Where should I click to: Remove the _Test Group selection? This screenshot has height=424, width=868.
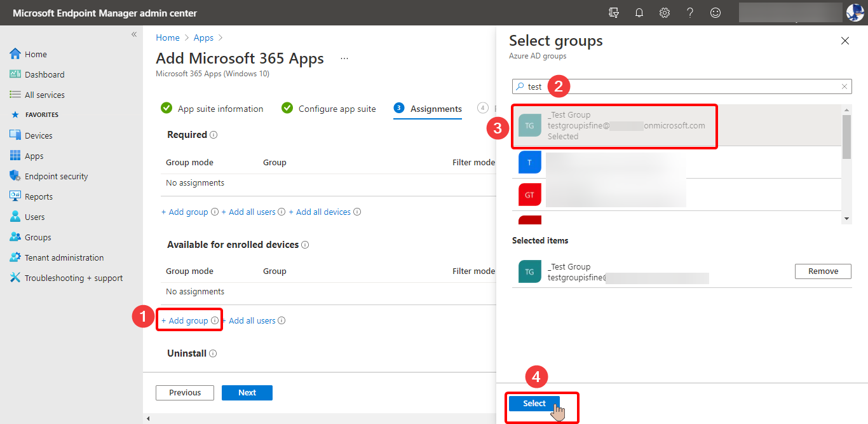click(x=823, y=271)
